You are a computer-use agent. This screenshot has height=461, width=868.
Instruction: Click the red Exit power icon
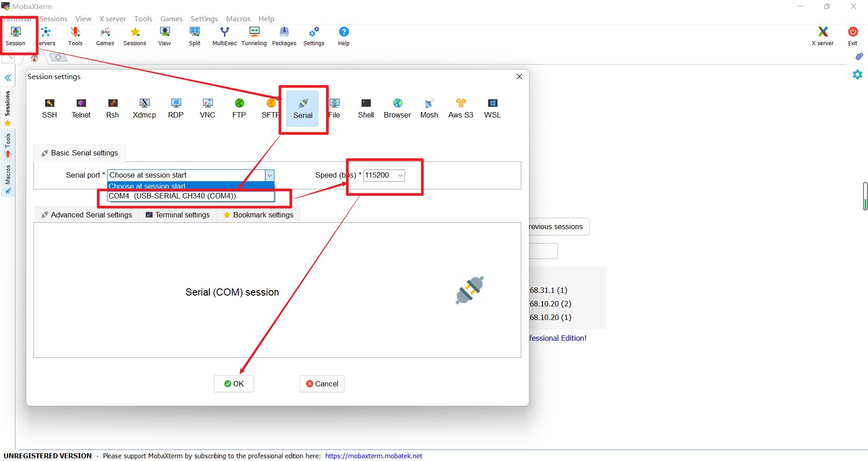pos(853,36)
